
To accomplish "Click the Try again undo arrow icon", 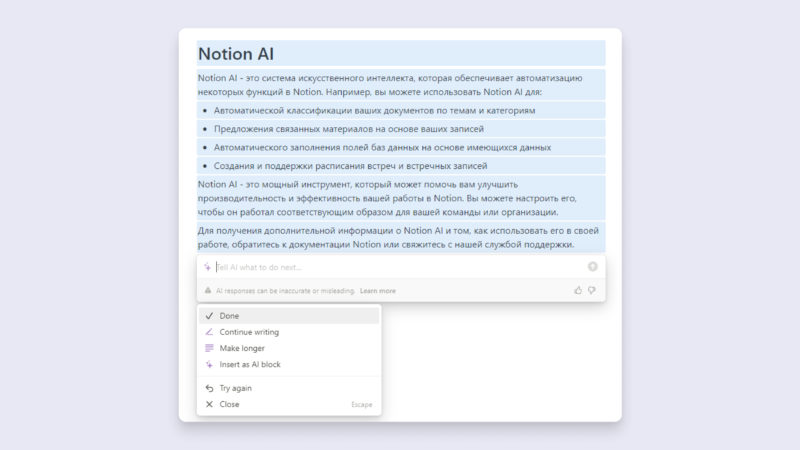I will point(209,388).
